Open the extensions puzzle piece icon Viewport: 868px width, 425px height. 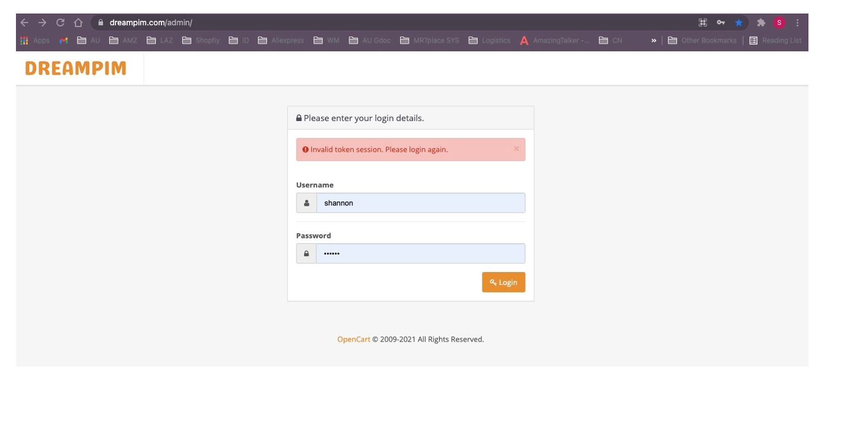pyautogui.click(x=761, y=23)
